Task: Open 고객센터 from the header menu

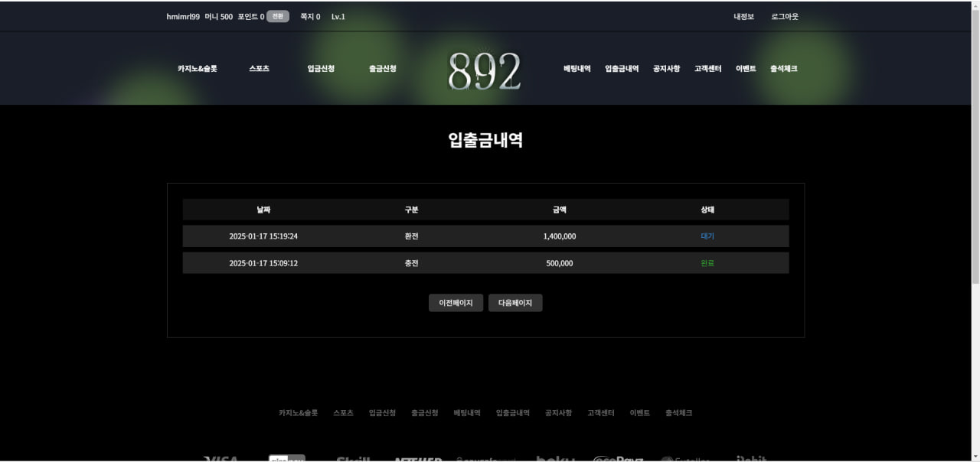Action: (707, 69)
